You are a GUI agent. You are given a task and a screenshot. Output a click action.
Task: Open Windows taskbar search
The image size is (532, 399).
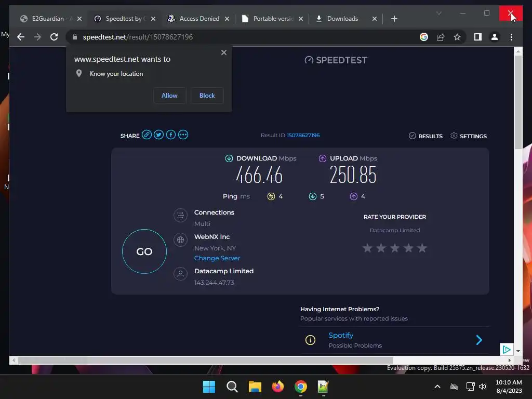(232, 387)
